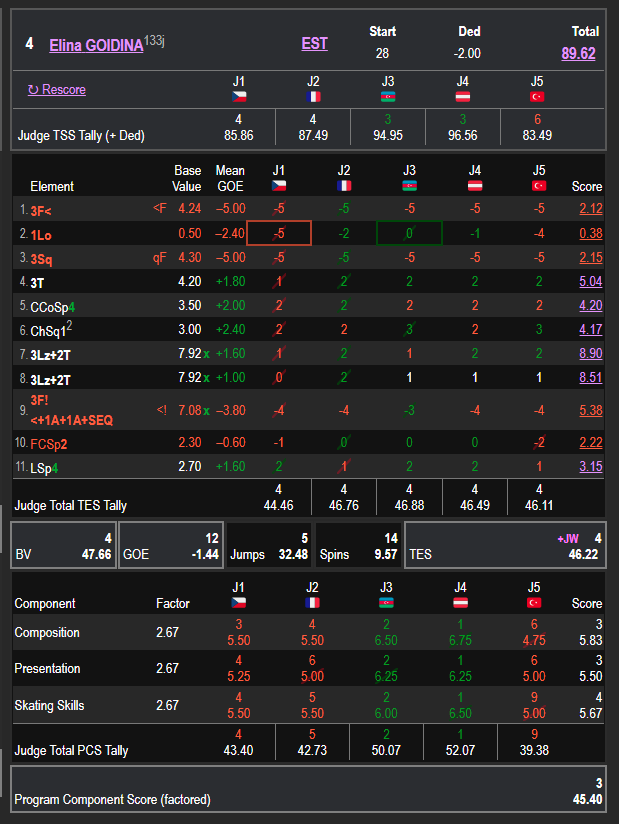Click the French flag under J2 in the top judge tally header

(313, 97)
